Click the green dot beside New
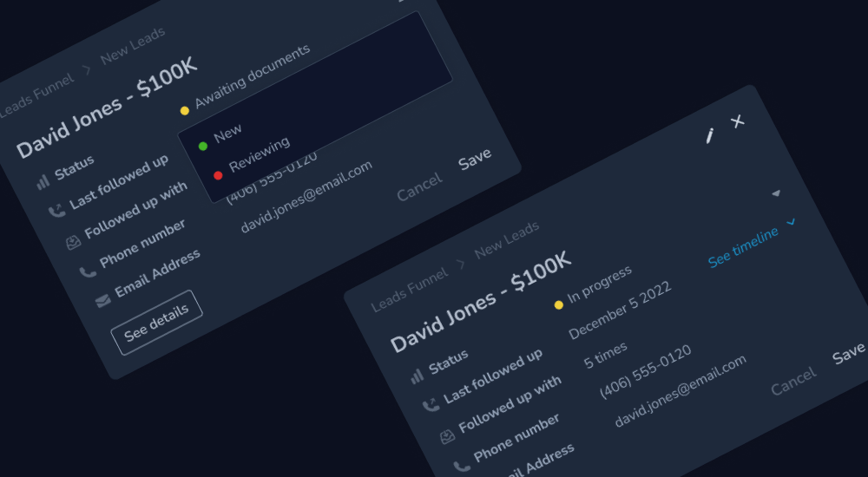 [203, 146]
